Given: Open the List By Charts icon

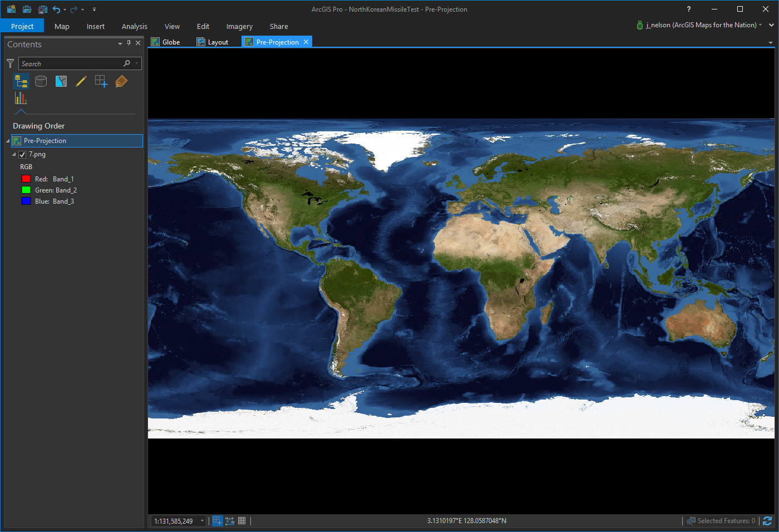Looking at the screenshot, I should click(x=21, y=98).
